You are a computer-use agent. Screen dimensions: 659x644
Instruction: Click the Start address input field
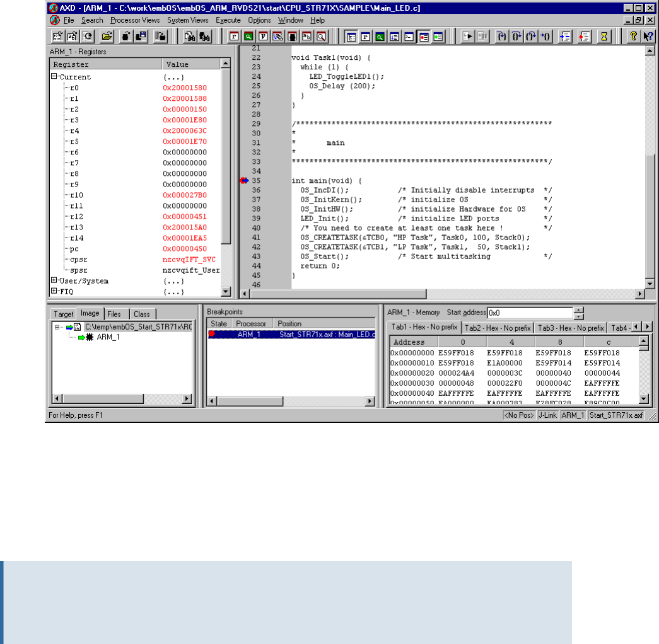coord(530,313)
